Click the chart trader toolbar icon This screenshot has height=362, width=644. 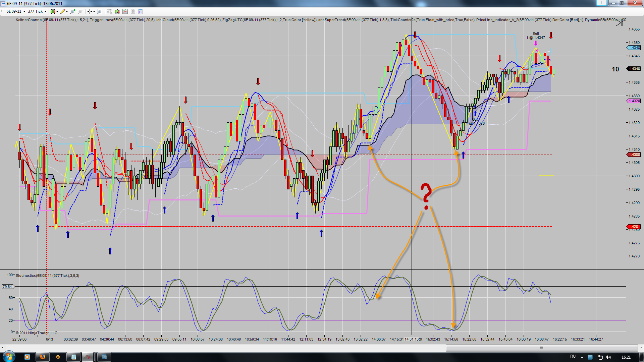109,11
